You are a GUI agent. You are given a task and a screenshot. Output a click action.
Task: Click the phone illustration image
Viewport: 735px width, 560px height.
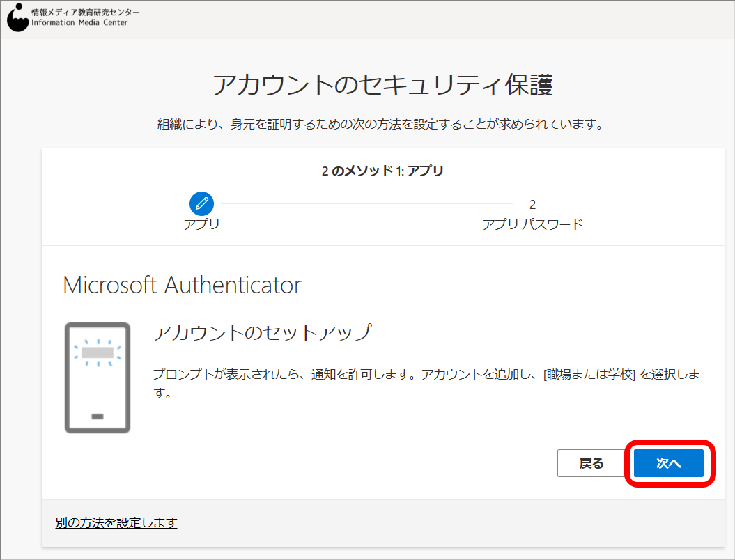pos(98,378)
